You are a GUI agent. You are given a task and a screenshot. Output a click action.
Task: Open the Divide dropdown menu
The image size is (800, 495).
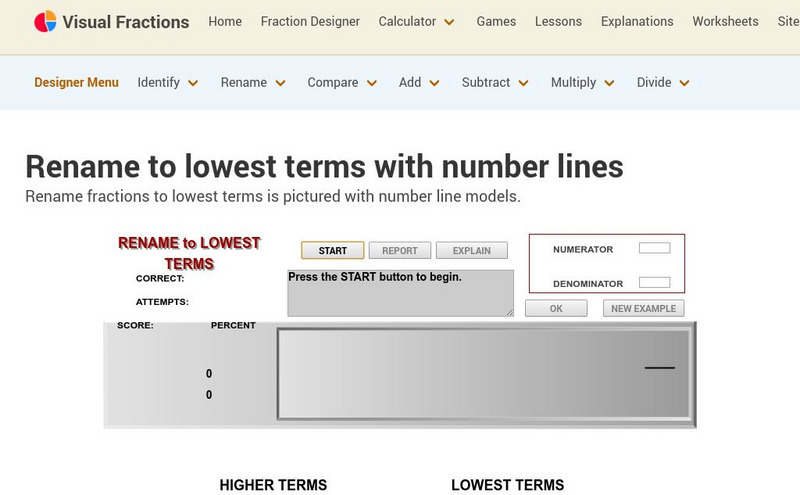pyautogui.click(x=663, y=83)
